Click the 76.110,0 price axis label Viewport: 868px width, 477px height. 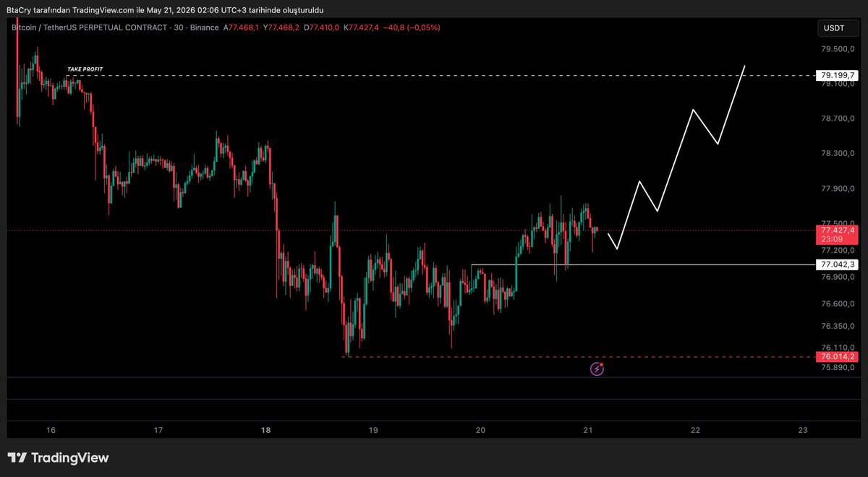tap(839, 347)
